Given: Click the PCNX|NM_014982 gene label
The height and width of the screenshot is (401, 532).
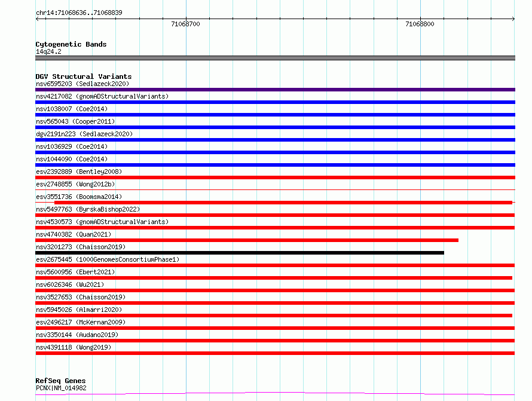Looking at the screenshot, I should tap(61, 388).
